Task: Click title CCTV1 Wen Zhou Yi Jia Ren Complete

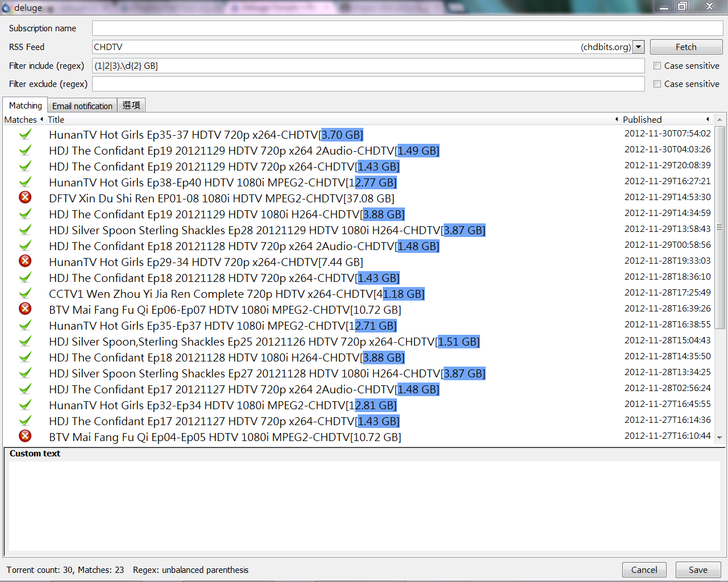Action: tap(237, 294)
